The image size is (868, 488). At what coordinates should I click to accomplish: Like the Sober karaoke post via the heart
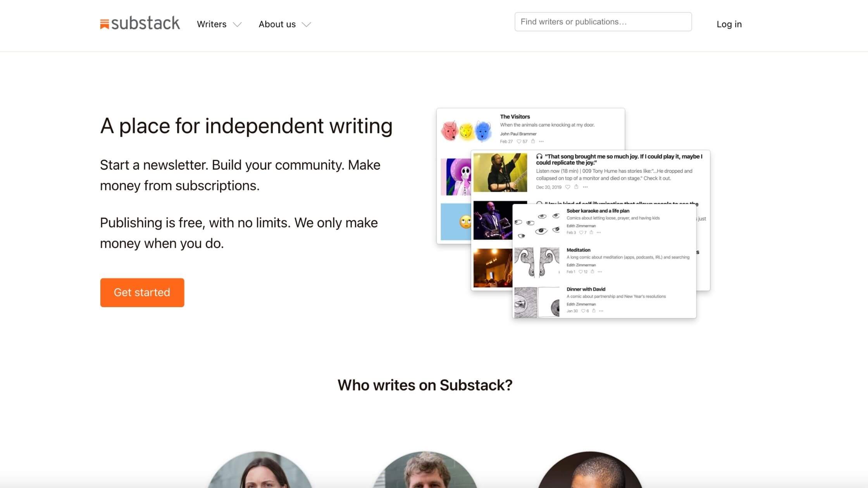pos(581,232)
